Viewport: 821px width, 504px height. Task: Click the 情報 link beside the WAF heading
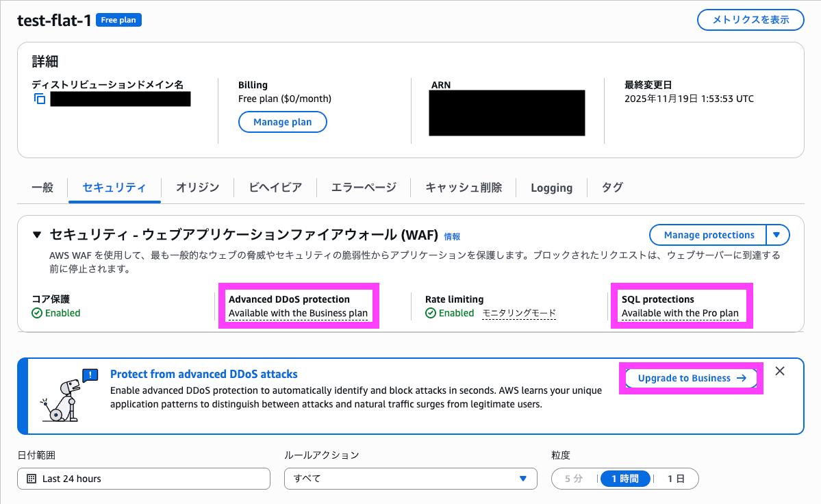pyautogui.click(x=452, y=236)
